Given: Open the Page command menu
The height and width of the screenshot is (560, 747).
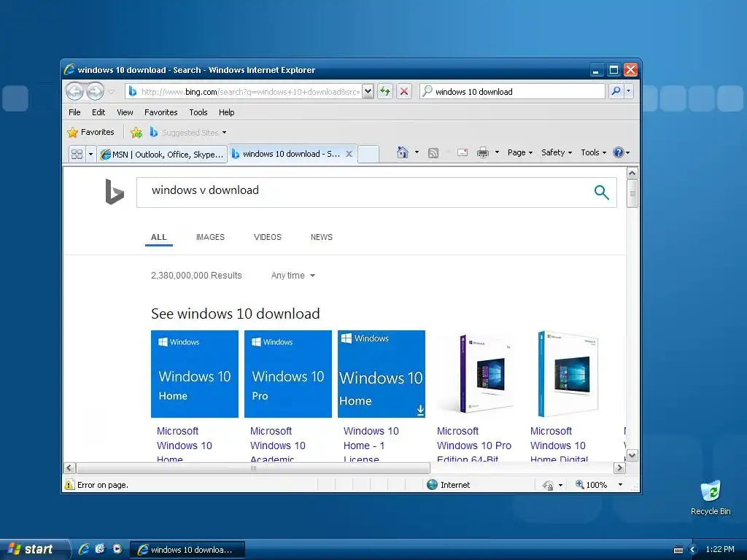Looking at the screenshot, I should [519, 152].
